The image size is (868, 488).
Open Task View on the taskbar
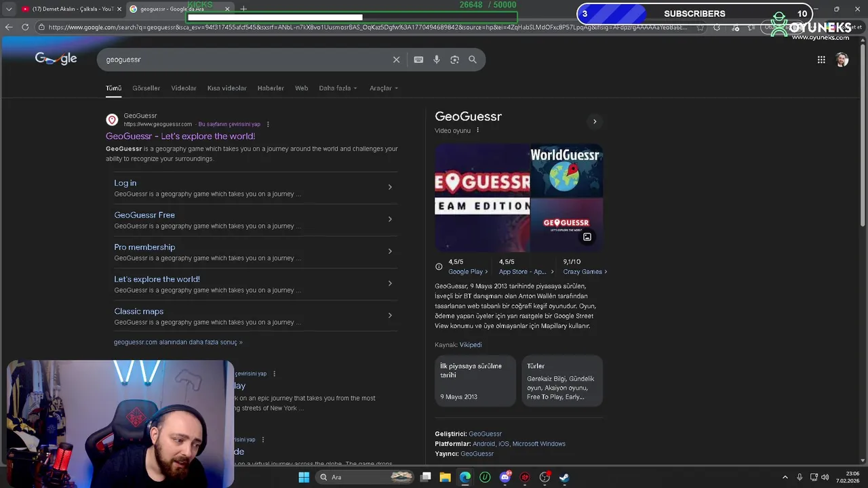point(426,477)
